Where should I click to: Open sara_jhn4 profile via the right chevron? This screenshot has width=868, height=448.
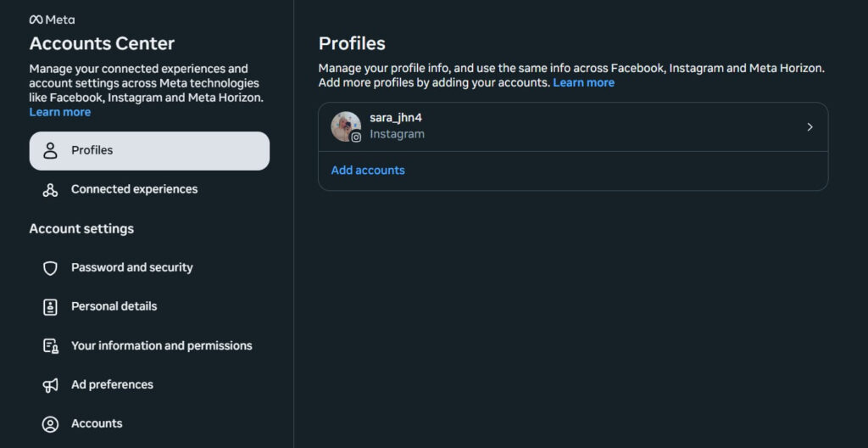(810, 127)
